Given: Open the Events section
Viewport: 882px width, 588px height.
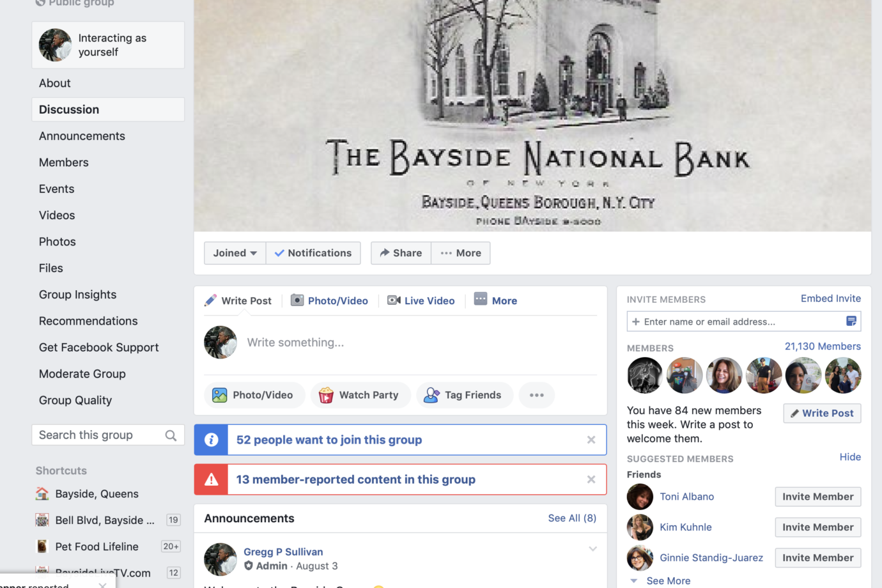Looking at the screenshot, I should pyautogui.click(x=57, y=189).
